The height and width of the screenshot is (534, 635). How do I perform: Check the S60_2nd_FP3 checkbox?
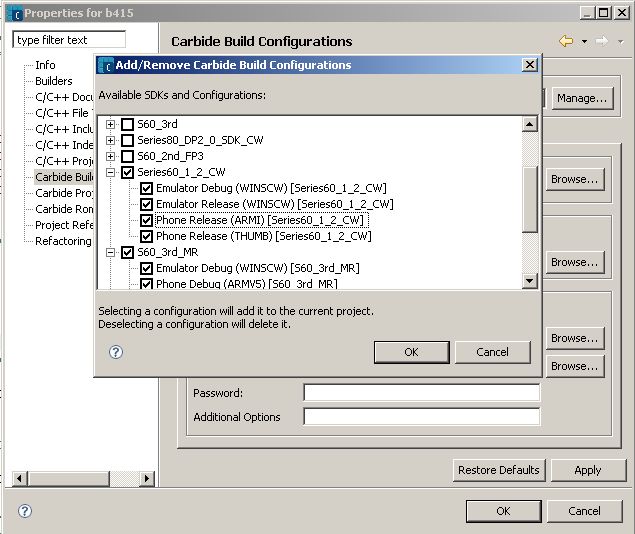click(x=128, y=156)
